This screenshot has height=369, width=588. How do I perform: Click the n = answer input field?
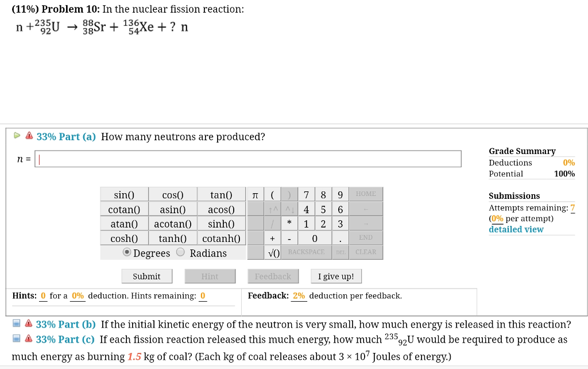tap(247, 159)
